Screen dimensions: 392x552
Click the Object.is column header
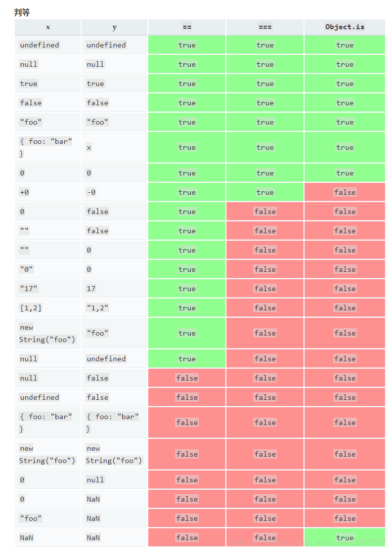click(x=345, y=27)
